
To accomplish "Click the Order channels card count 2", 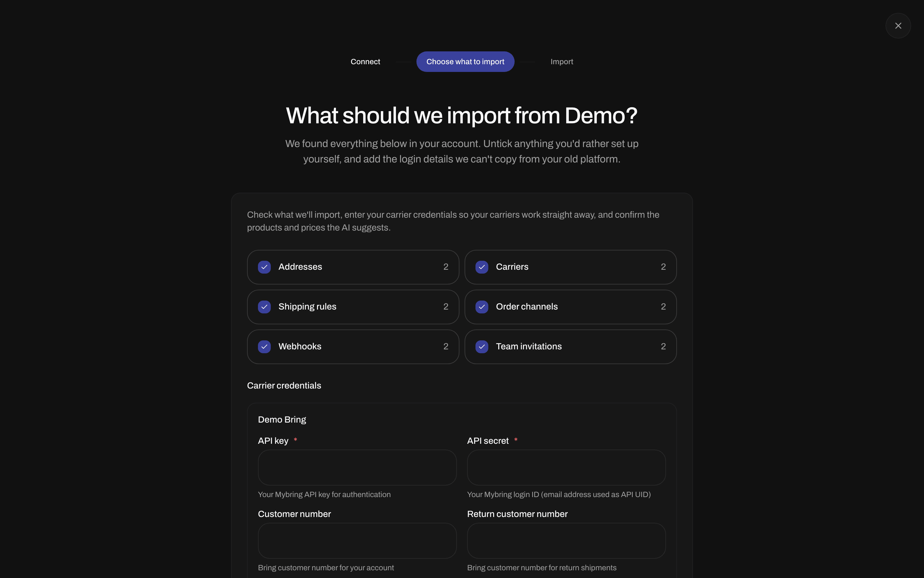I will coord(663,307).
